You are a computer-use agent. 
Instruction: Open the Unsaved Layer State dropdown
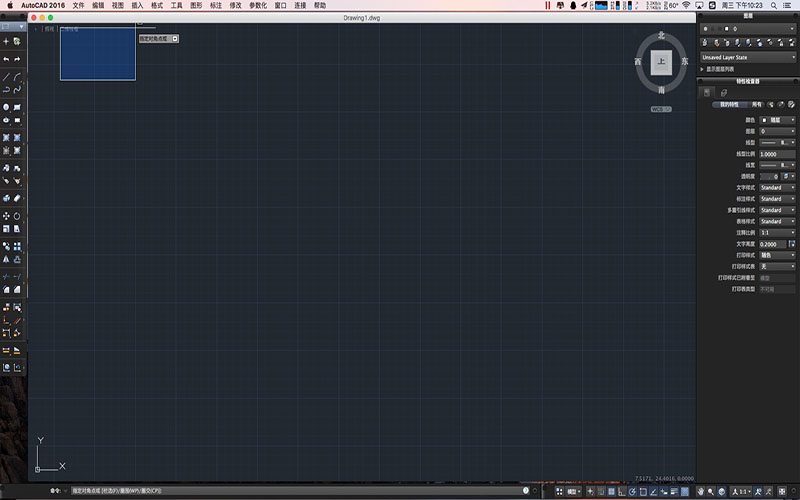pyautogui.click(x=748, y=57)
